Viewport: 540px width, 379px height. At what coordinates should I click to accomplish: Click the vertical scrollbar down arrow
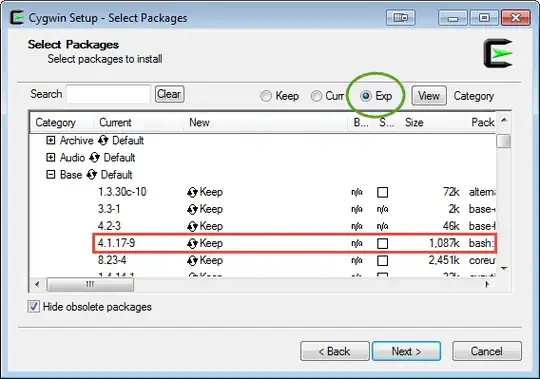click(x=504, y=268)
